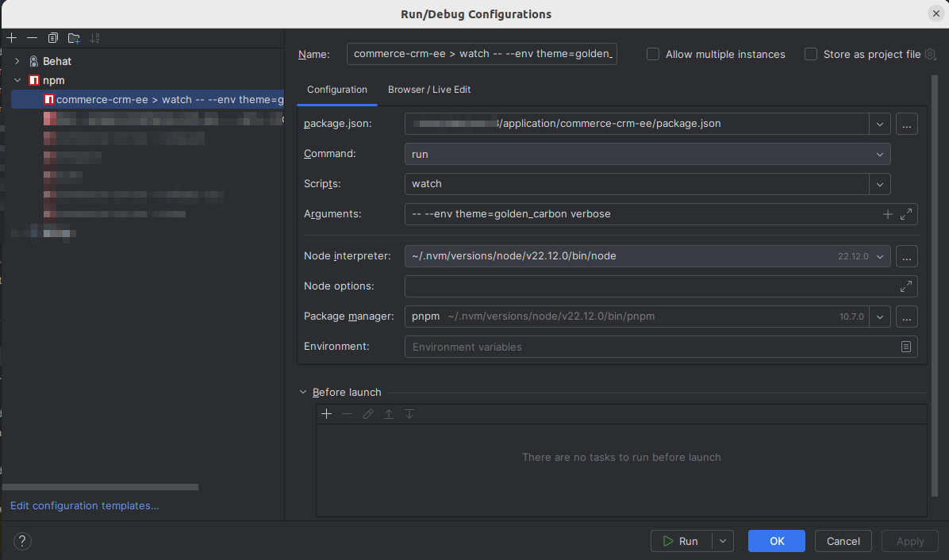
Task: Open the Scripts dropdown
Action: coord(880,185)
